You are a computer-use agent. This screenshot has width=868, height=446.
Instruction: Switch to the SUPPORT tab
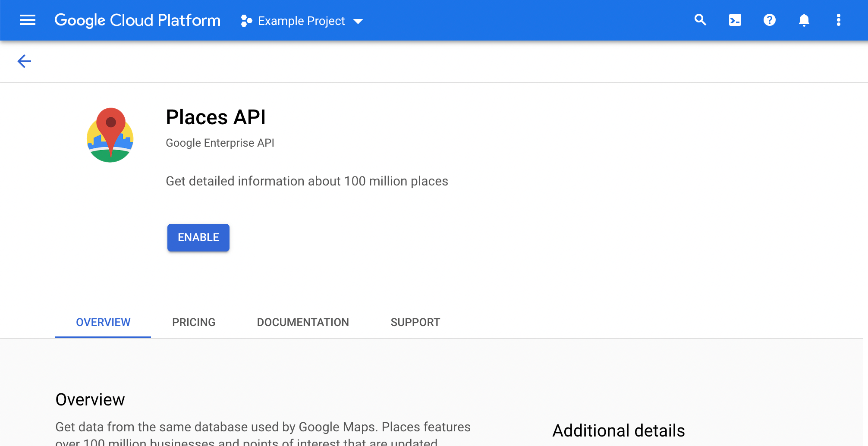point(415,322)
